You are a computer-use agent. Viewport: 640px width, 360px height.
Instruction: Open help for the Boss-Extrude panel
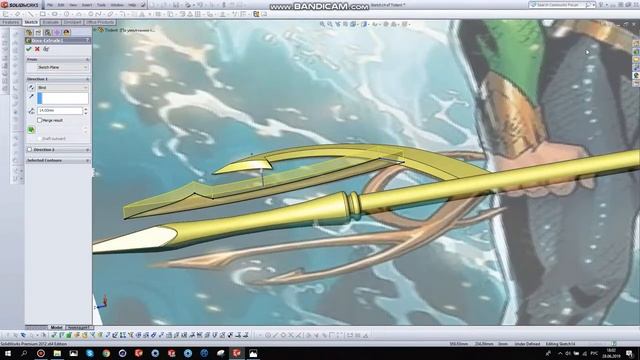click(88, 41)
